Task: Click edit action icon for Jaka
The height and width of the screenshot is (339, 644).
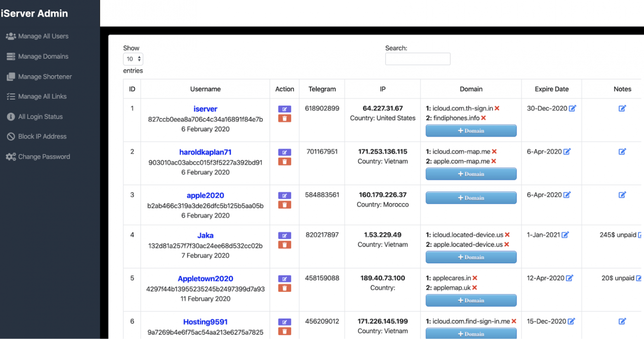Action: point(284,236)
